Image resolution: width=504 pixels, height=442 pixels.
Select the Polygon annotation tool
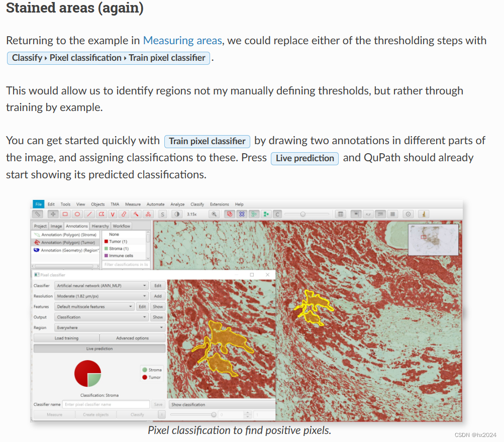pyautogui.click(x=100, y=214)
